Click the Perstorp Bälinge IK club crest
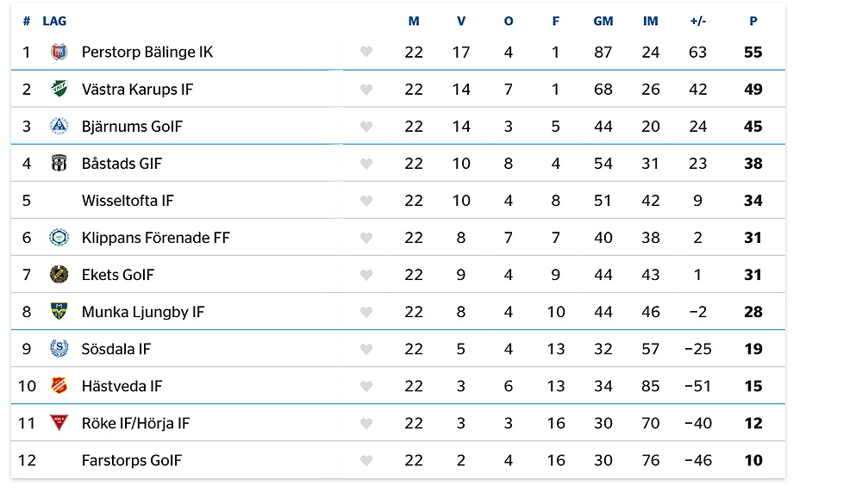862x504 pixels. (59, 53)
